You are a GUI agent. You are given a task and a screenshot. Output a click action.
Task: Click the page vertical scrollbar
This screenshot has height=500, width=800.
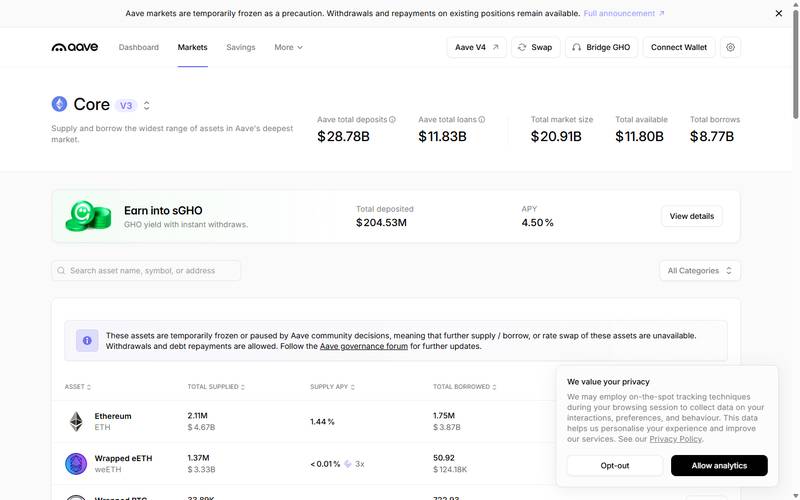pyautogui.click(x=795, y=64)
